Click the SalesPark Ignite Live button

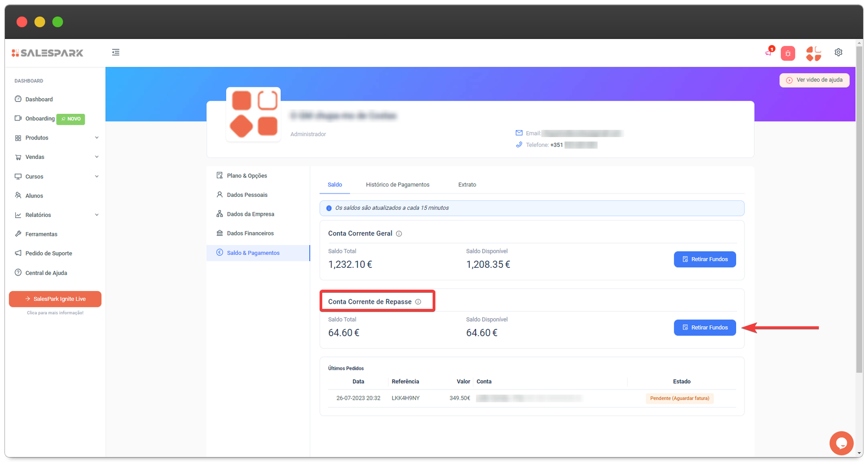click(55, 299)
